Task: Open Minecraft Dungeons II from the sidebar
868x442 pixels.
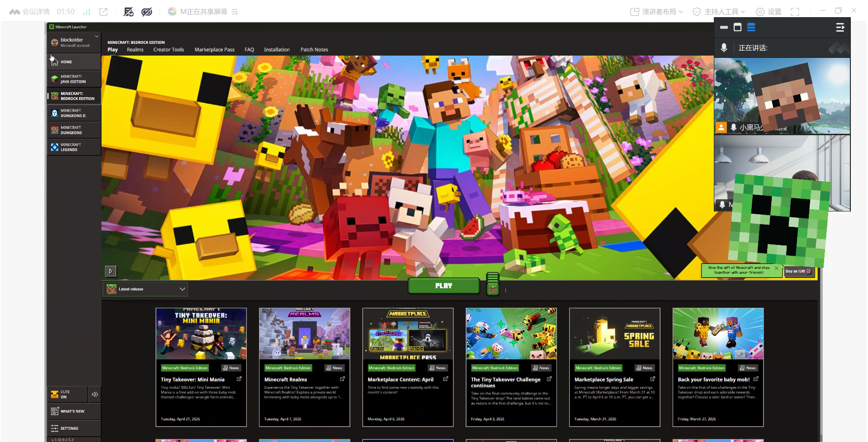Action: coord(74,113)
